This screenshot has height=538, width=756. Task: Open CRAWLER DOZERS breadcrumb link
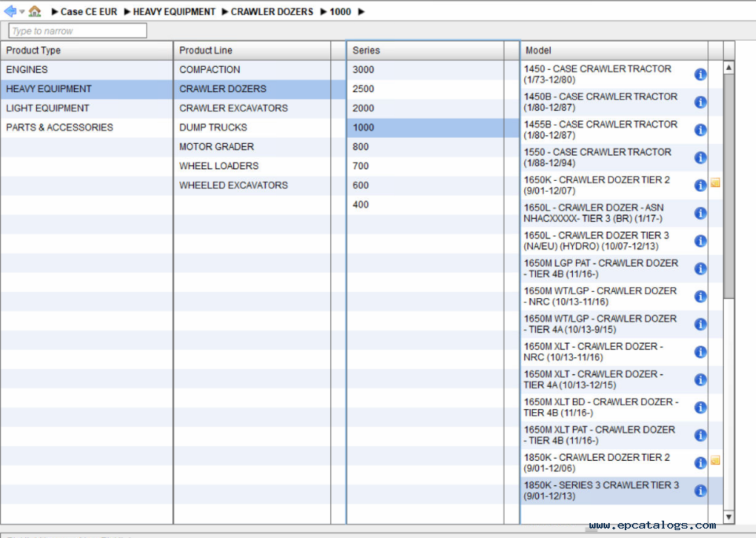(272, 12)
